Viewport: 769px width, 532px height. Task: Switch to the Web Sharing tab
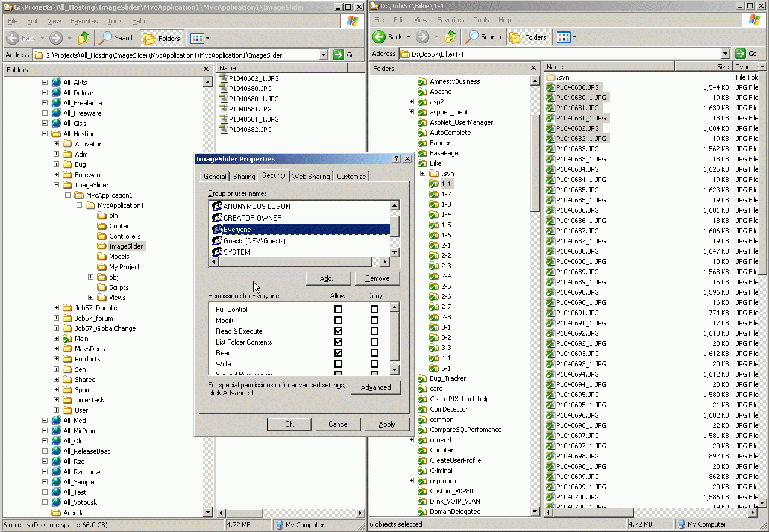tap(310, 177)
